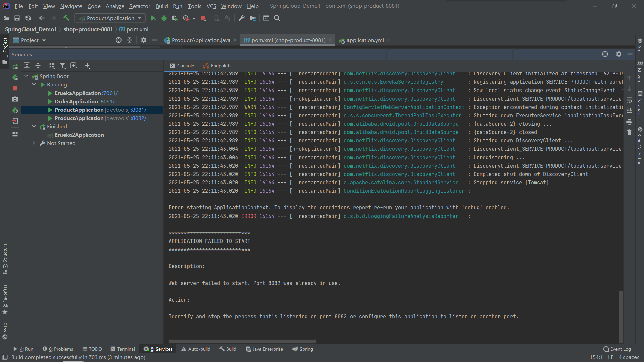
Task: Click the Search Everywhere magnifier icon
Action: coord(277,18)
